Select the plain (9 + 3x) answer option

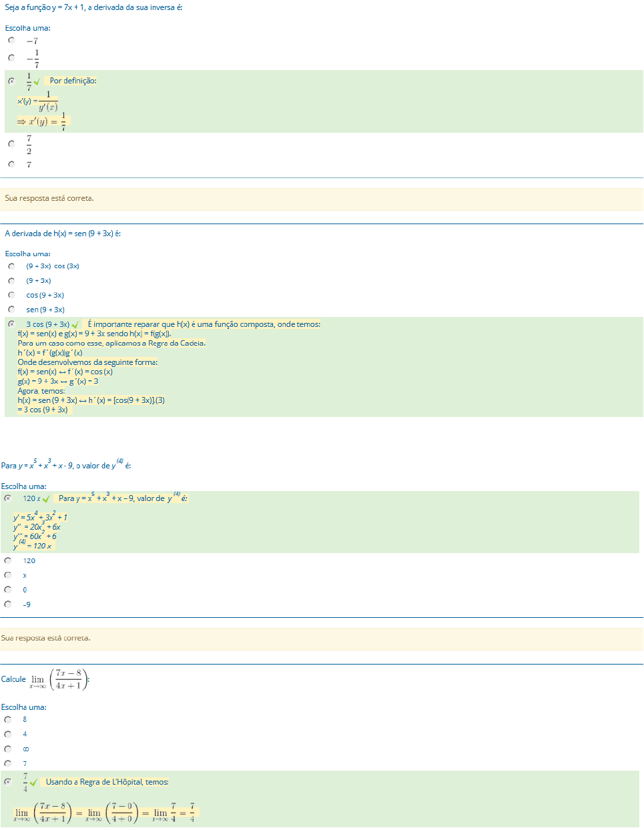coord(11,281)
